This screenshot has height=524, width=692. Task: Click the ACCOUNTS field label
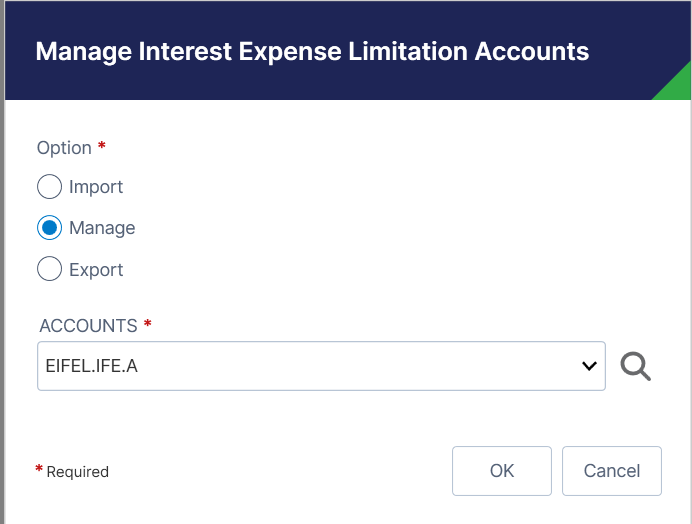click(88, 326)
